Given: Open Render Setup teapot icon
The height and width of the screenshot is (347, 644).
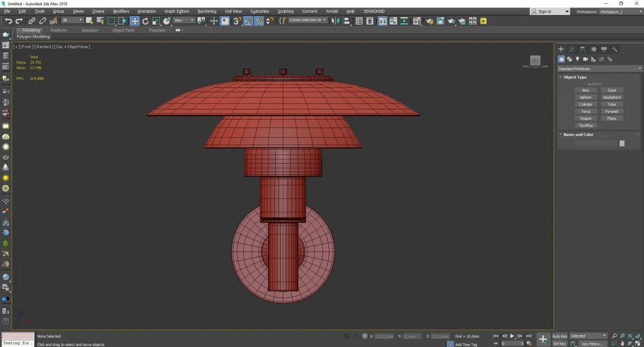Looking at the screenshot, I should [430, 21].
